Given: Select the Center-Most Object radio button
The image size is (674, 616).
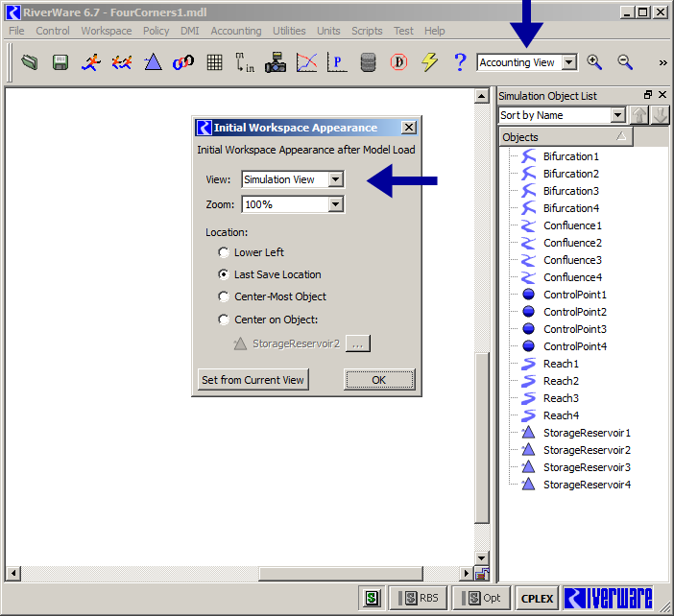Looking at the screenshot, I should pos(224,296).
